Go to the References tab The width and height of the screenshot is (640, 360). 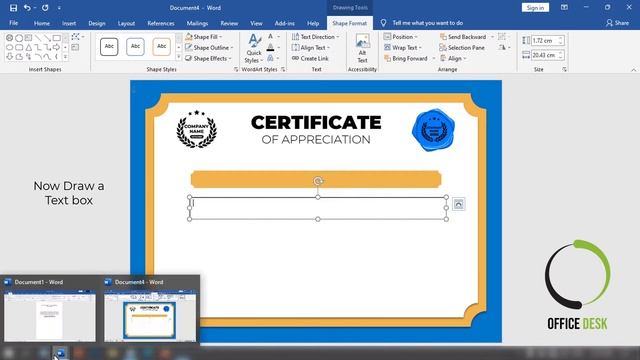tap(161, 23)
